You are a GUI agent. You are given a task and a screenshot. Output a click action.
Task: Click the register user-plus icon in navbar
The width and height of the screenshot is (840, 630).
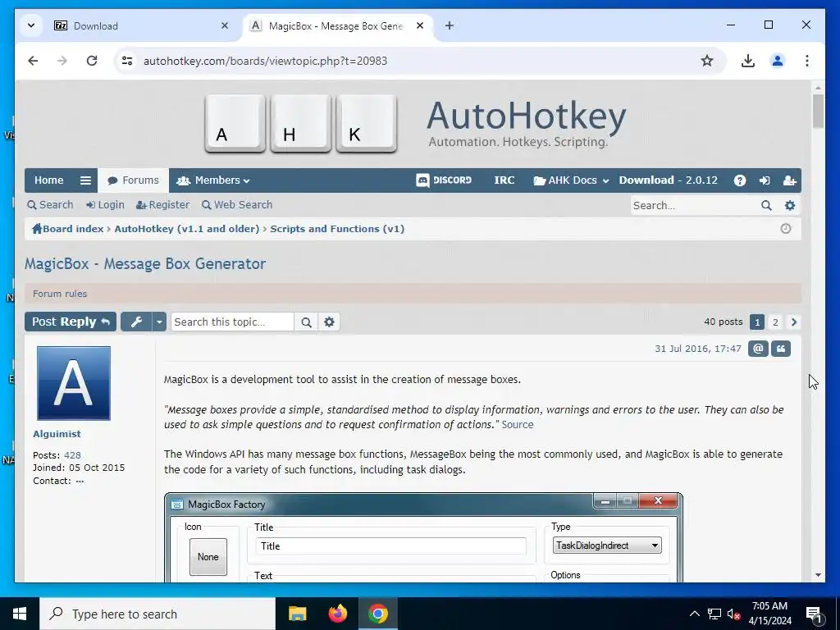(789, 180)
